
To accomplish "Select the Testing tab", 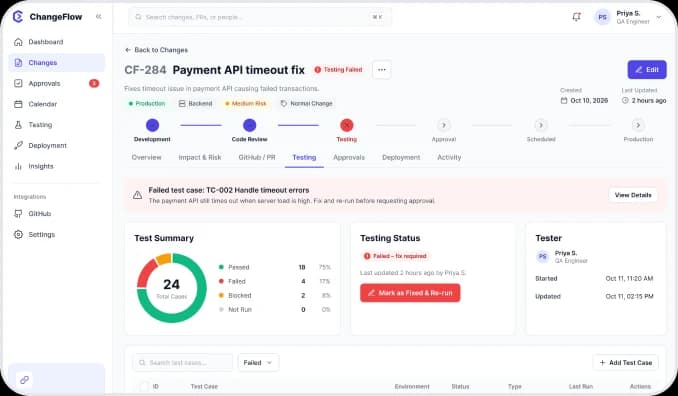I will [x=304, y=157].
